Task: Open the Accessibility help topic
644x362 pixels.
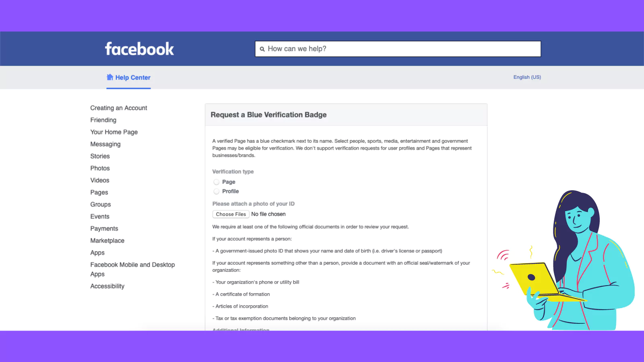Action: [107, 286]
